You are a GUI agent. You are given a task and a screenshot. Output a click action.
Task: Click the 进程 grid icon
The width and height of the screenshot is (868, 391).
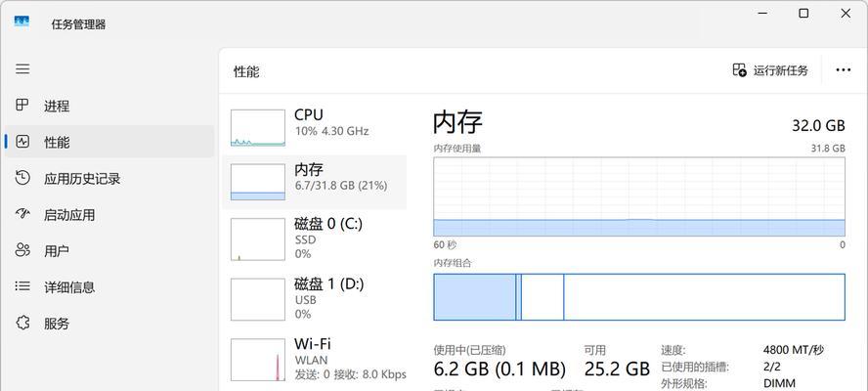click(x=22, y=106)
